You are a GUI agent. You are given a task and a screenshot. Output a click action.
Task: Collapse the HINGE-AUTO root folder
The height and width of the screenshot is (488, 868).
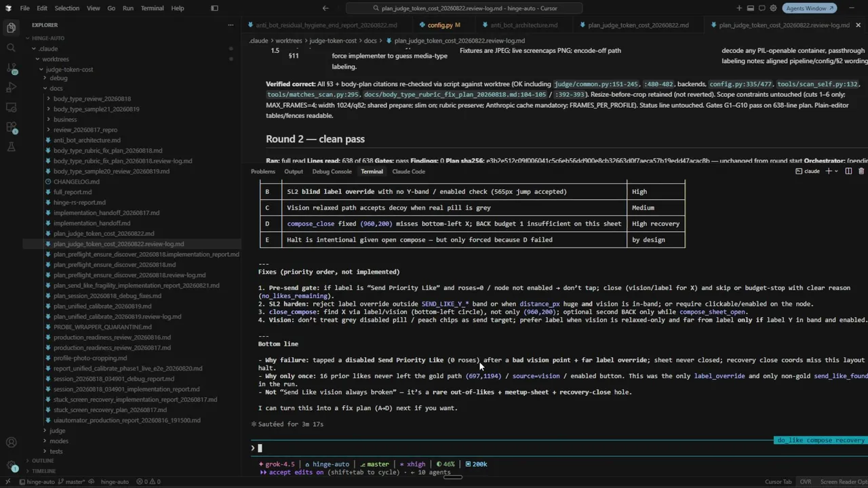coord(47,38)
